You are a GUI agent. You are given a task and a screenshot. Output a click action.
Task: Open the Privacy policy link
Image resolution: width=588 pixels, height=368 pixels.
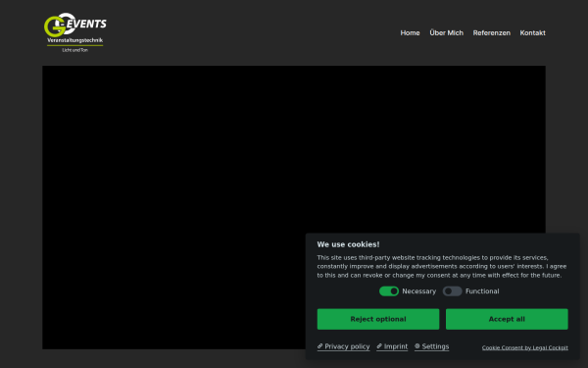344,346
